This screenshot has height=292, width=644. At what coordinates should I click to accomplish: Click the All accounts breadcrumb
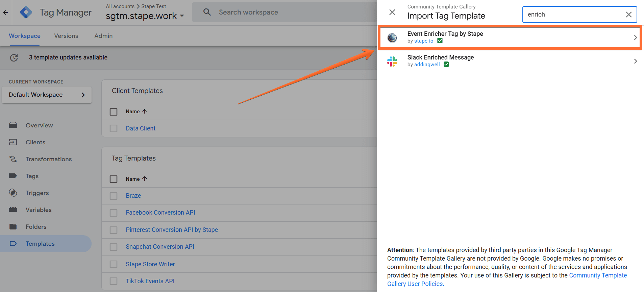pyautogui.click(x=120, y=6)
